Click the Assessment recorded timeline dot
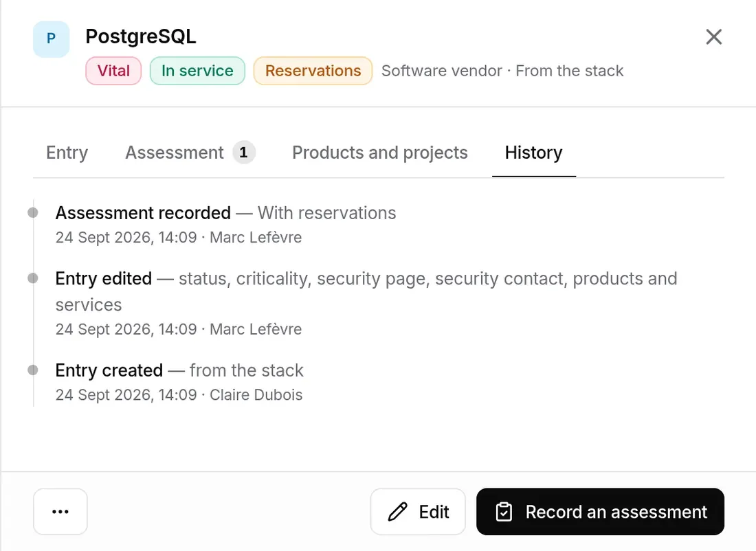The width and height of the screenshot is (756, 551). [x=33, y=212]
